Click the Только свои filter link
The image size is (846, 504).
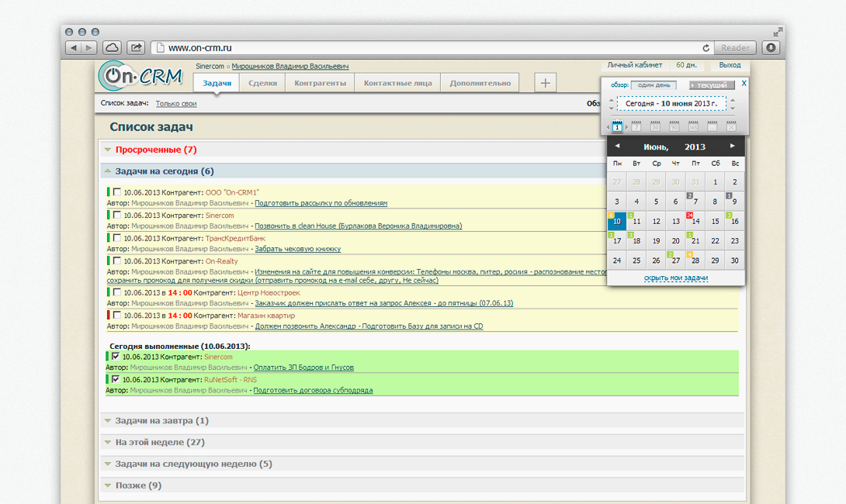point(176,103)
